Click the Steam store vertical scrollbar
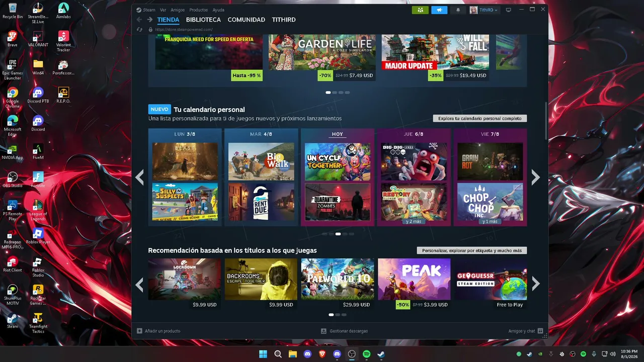Viewport: 644px width, 362px height. pyautogui.click(x=546, y=121)
